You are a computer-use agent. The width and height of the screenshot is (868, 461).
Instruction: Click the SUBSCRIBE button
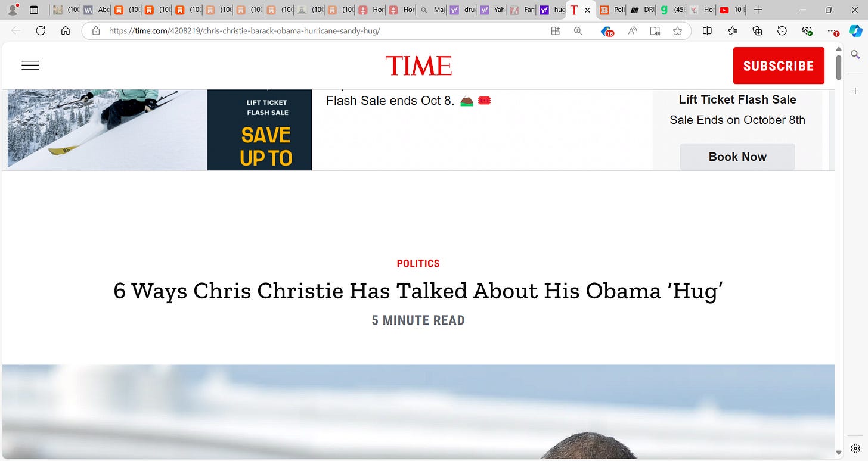click(779, 66)
